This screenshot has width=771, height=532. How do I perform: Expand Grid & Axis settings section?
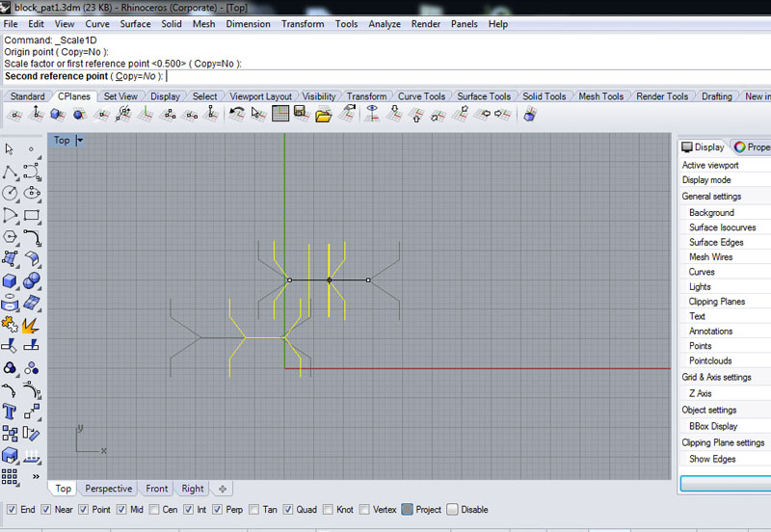tap(716, 377)
